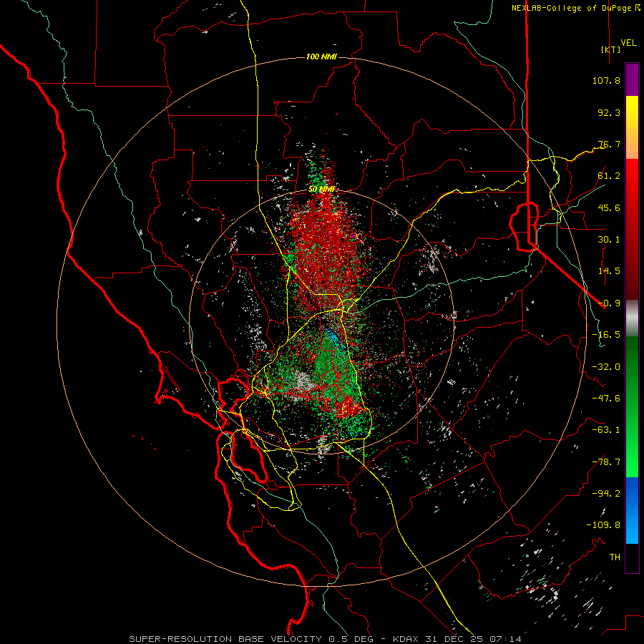
Task: Click the 107.8 velocity scale value
Action: click(x=606, y=80)
